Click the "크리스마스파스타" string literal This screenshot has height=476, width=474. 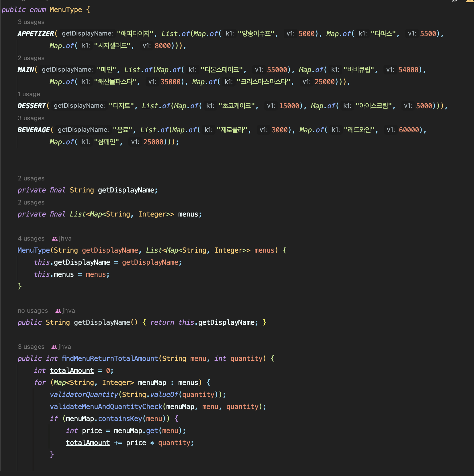pyautogui.click(x=264, y=82)
